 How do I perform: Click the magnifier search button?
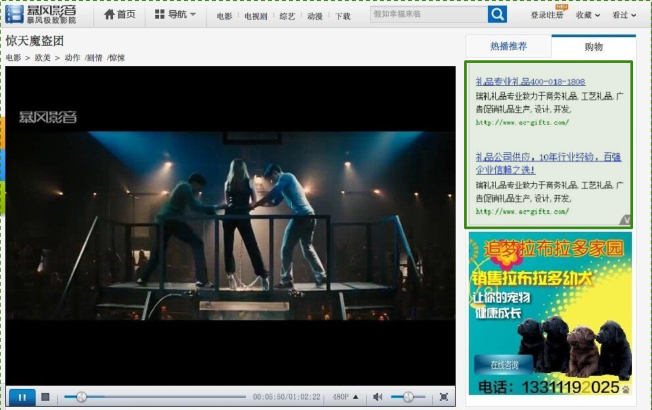coord(497,14)
